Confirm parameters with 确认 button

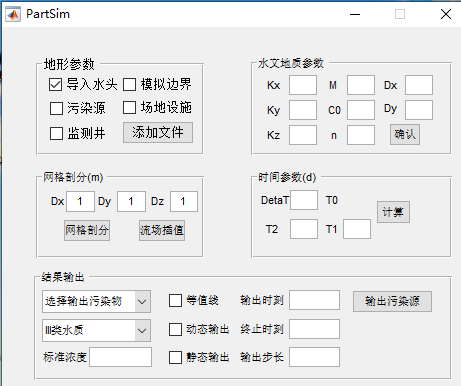[x=405, y=134]
